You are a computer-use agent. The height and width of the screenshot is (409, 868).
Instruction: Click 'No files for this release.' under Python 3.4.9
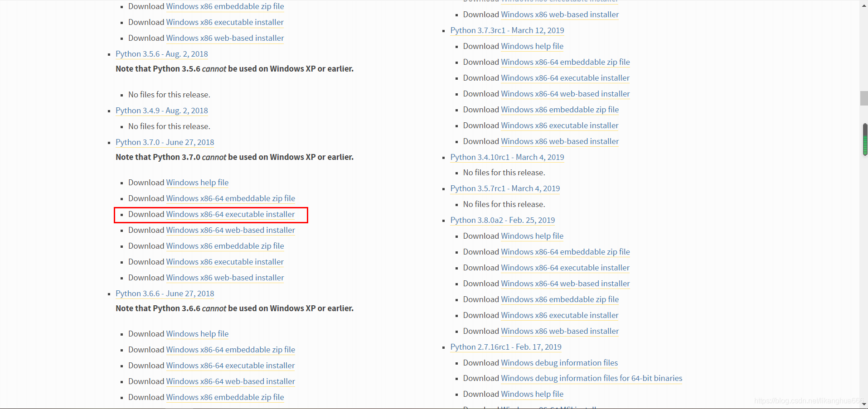(x=169, y=126)
